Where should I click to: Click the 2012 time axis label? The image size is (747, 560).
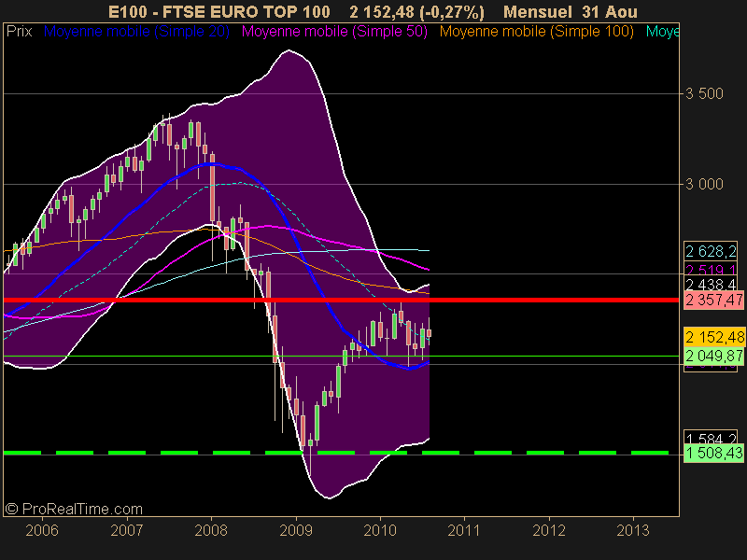tap(549, 530)
